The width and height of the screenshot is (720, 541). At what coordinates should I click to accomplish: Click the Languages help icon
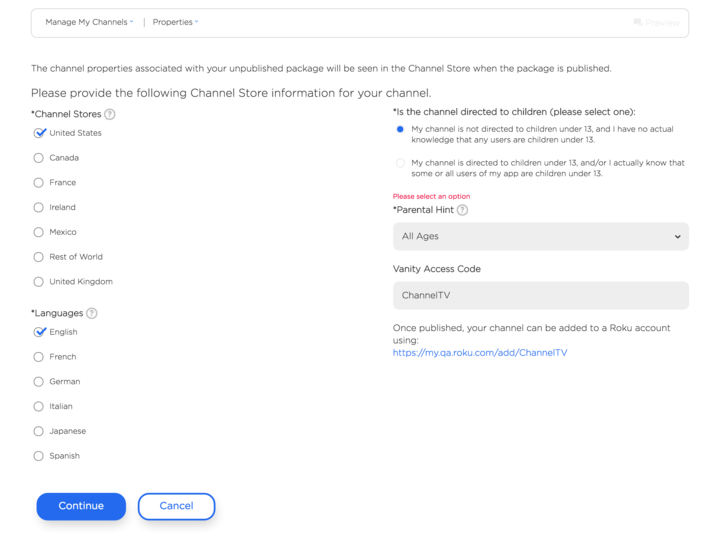pos(92,314)
